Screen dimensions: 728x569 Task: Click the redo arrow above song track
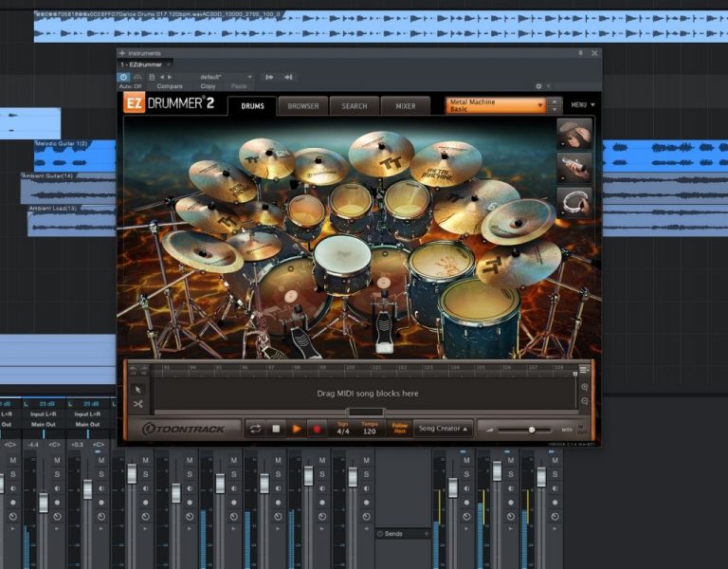tap(143, 369)
